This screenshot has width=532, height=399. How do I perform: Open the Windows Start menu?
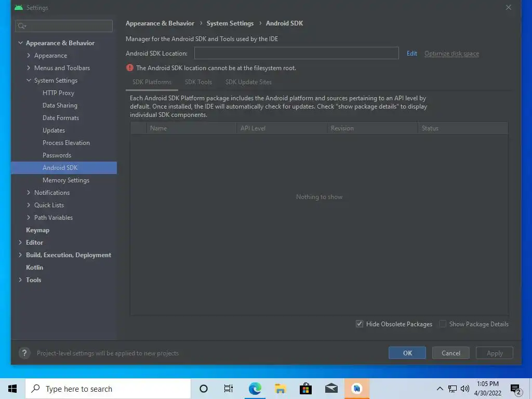tap(12, 389)
